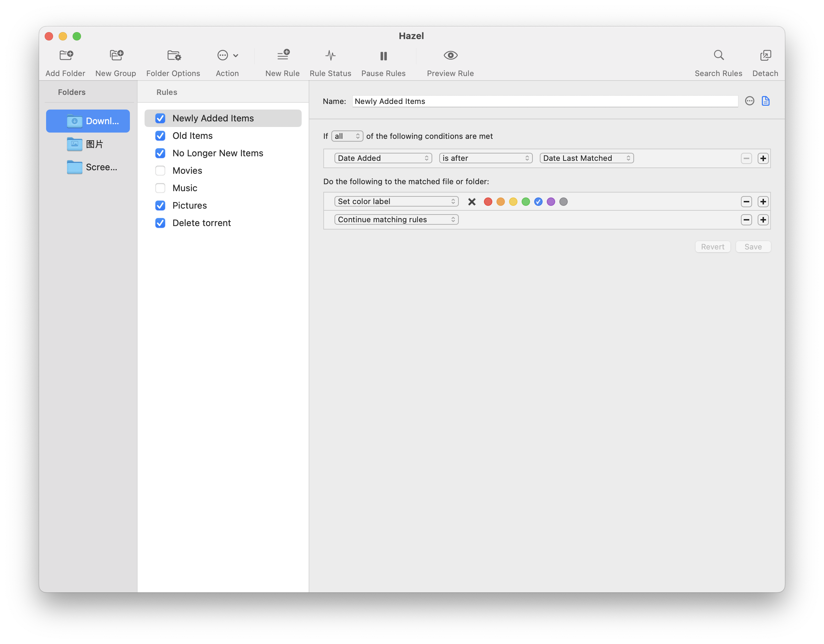Click the Detach window icon
824x644 pixels.
coord(765,55)
